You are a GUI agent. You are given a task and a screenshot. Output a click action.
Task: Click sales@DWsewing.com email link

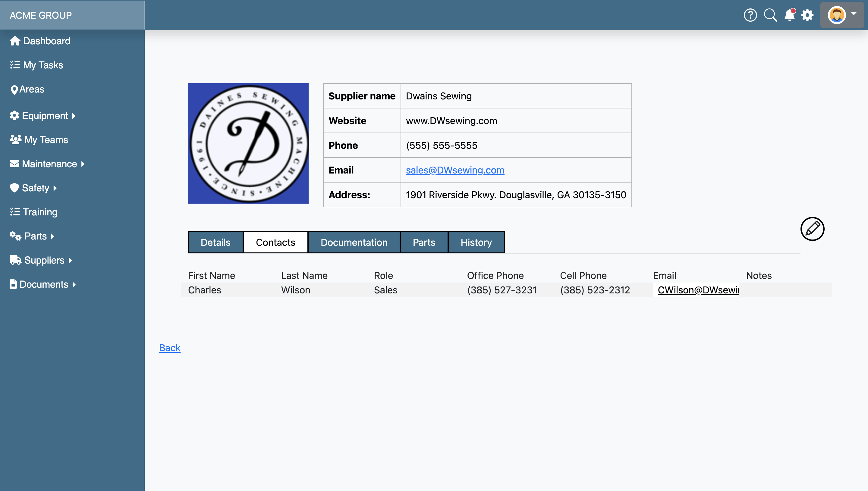[455, 170]
